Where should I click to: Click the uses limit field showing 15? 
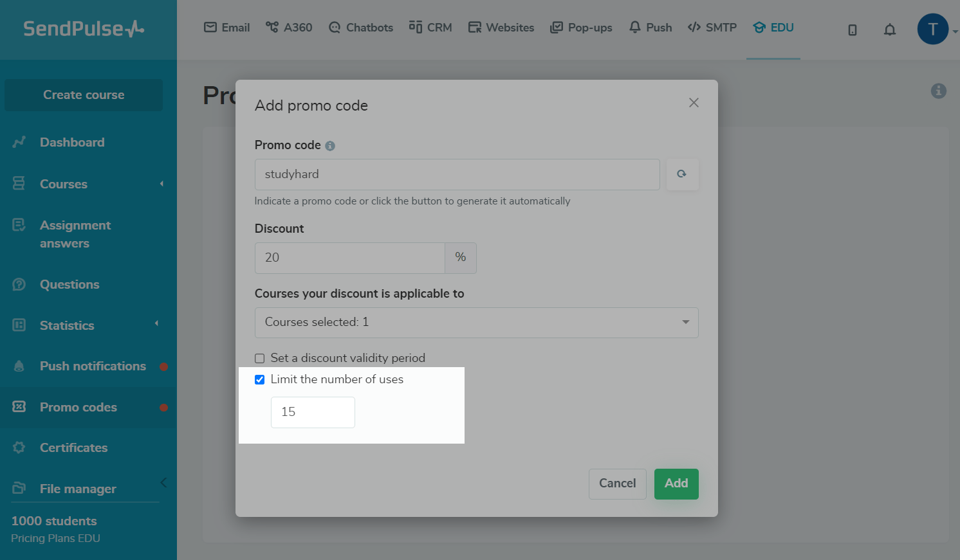pos(313,412)
